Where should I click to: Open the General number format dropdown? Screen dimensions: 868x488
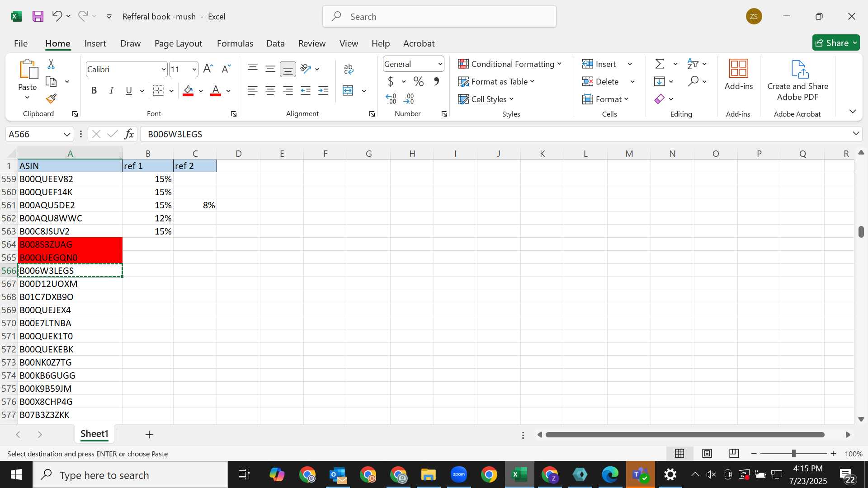440,64
